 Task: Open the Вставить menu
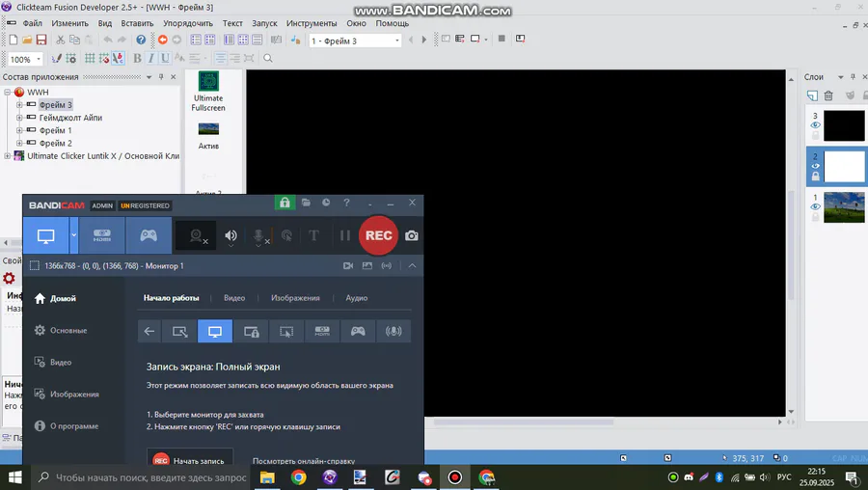coord(137,23)
